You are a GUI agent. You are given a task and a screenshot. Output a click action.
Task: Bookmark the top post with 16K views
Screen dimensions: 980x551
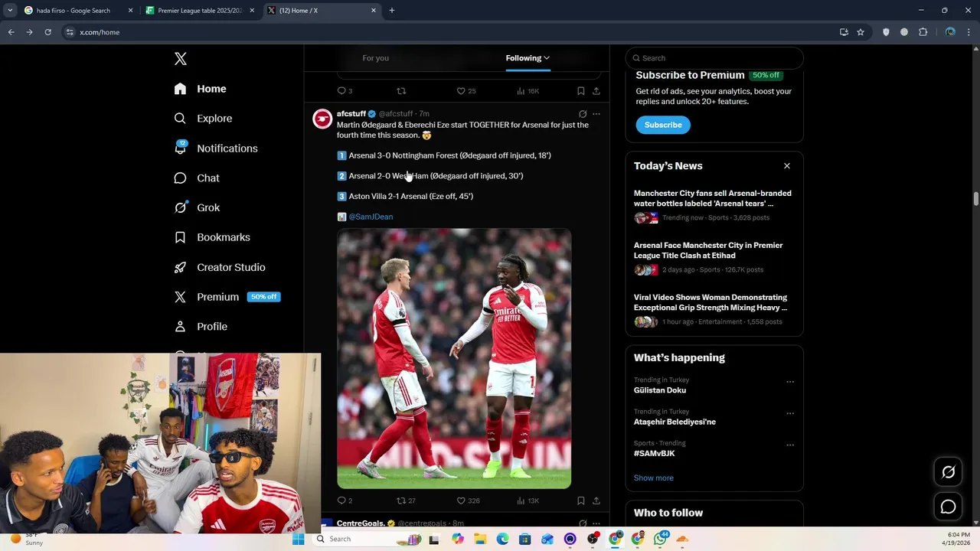(x=581, y=91)
